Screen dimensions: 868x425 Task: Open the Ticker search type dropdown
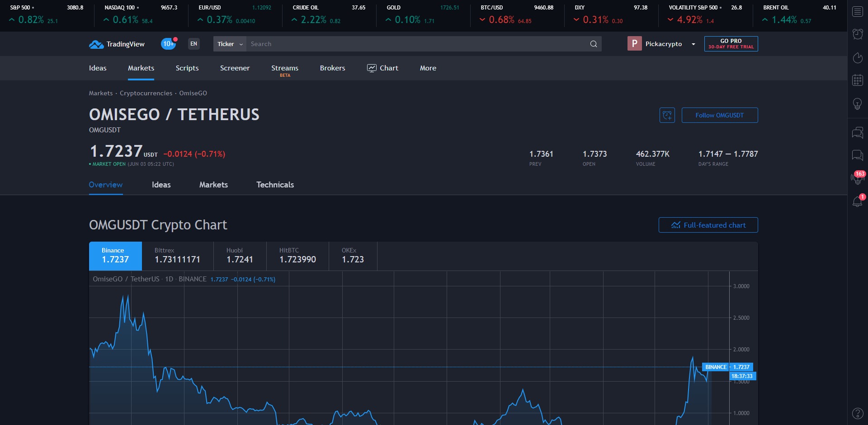(230, 44)
